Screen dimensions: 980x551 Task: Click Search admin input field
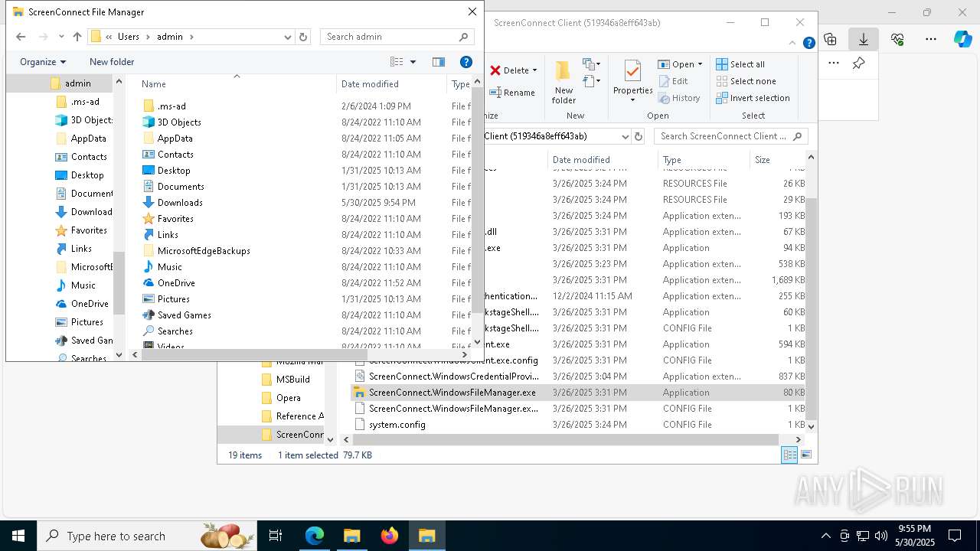coord(397,37)
